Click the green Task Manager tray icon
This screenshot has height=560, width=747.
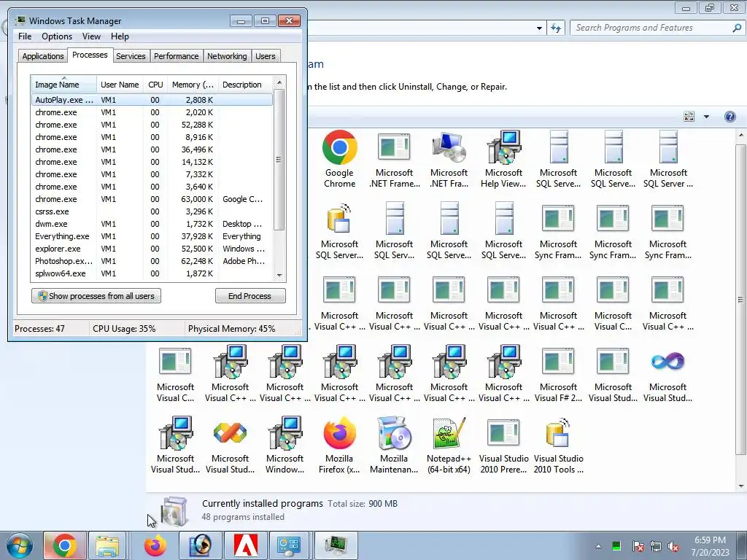pos(616,545)
